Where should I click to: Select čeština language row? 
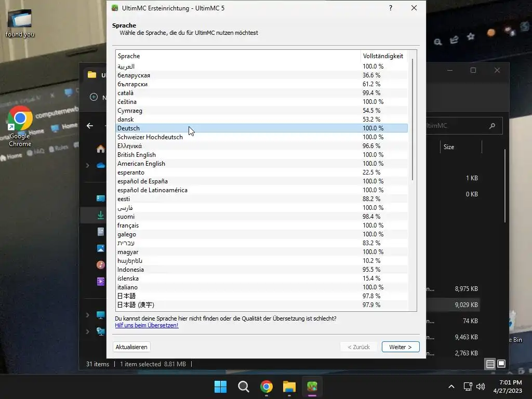(x=262, y=102)
